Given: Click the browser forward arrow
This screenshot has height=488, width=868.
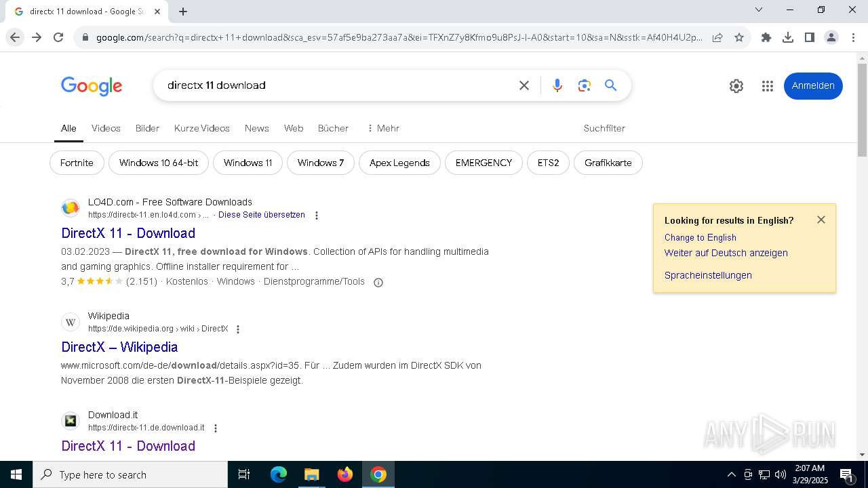Looking at the screenshot, I should pos(37,37).
